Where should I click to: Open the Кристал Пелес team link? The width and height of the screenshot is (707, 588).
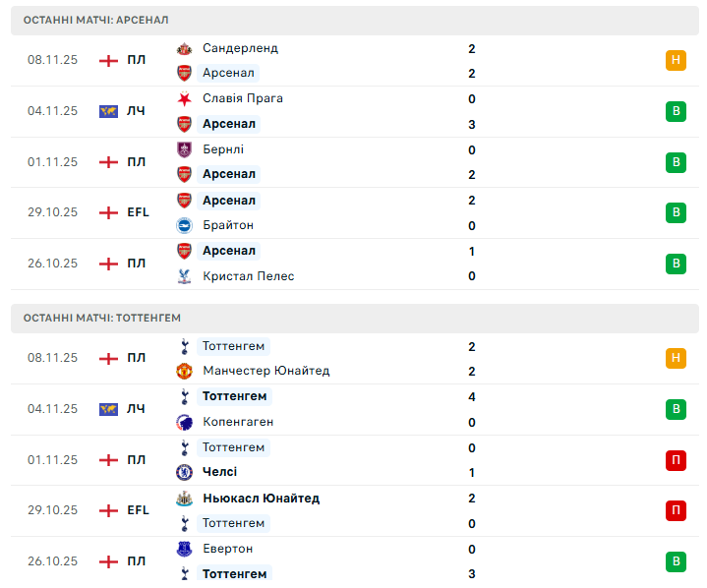pos(248,276)
